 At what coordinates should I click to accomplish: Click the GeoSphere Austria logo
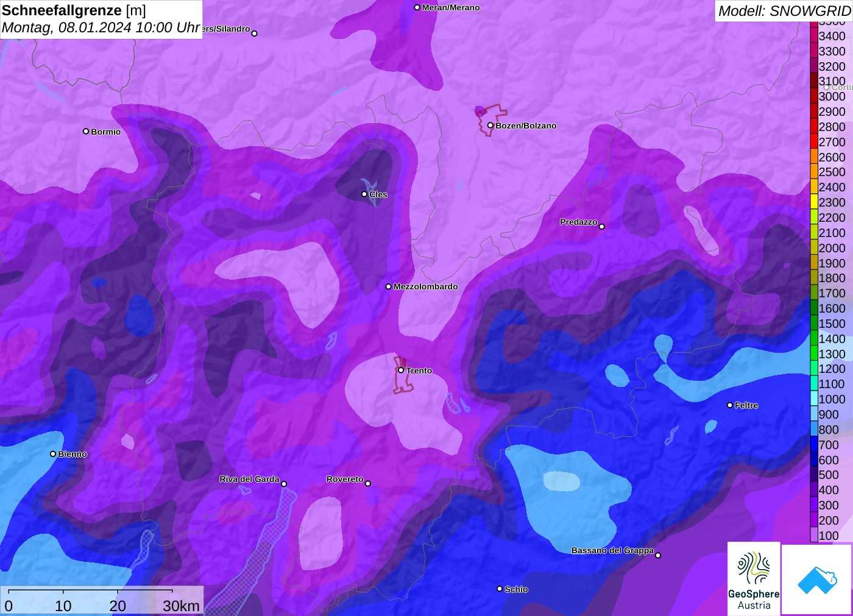click(x=754, y=578)
